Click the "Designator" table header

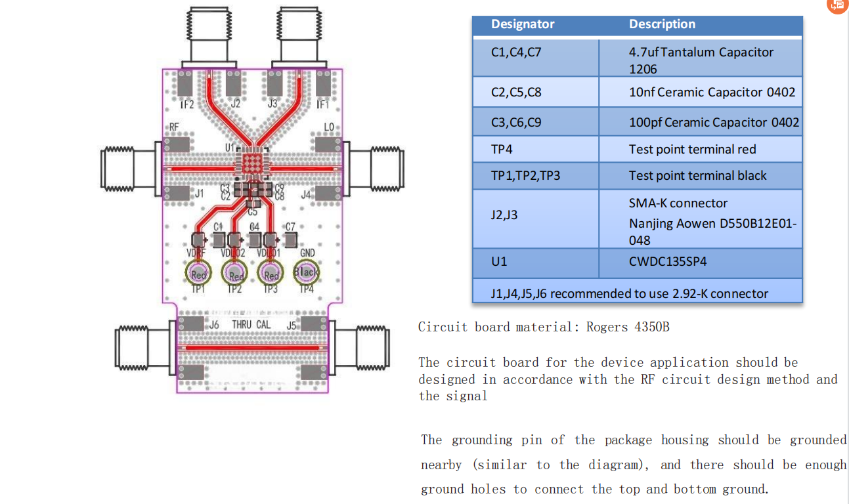523,24
